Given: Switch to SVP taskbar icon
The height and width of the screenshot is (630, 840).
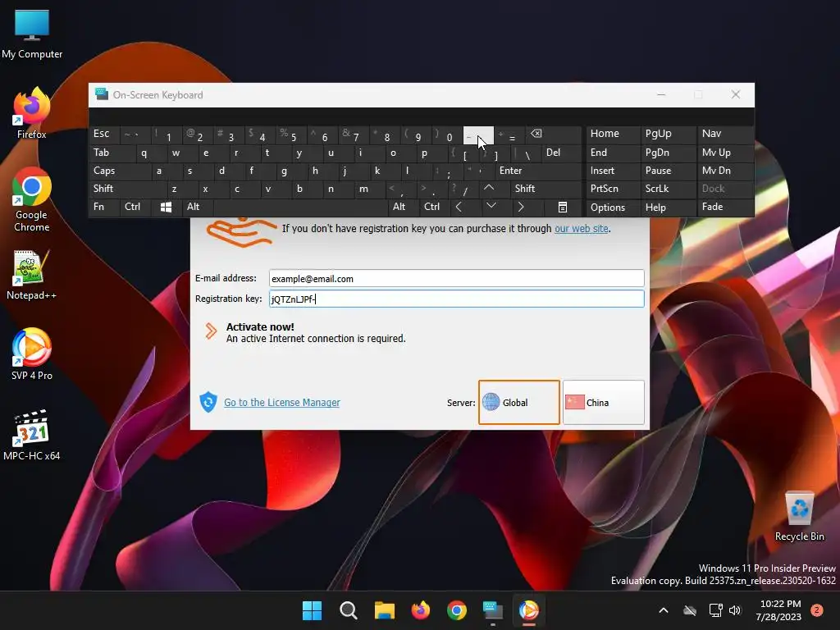Looking at the screenshot, I should click(529, 610).
